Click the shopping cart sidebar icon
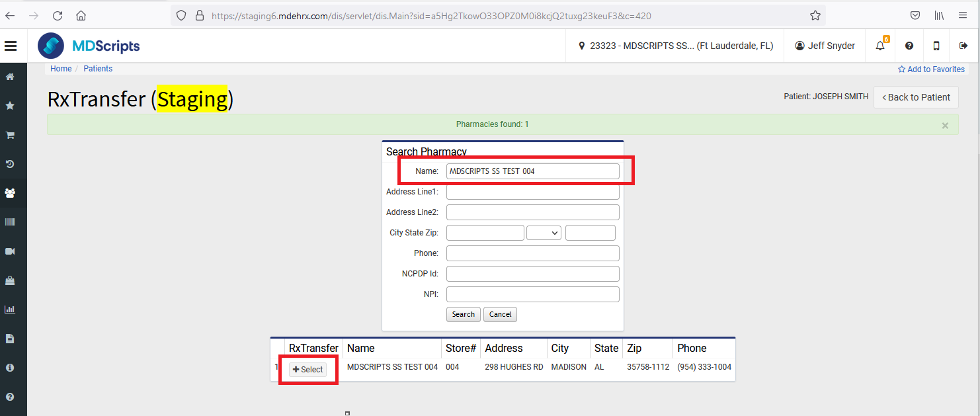980x416 pixels. [11, 135]
